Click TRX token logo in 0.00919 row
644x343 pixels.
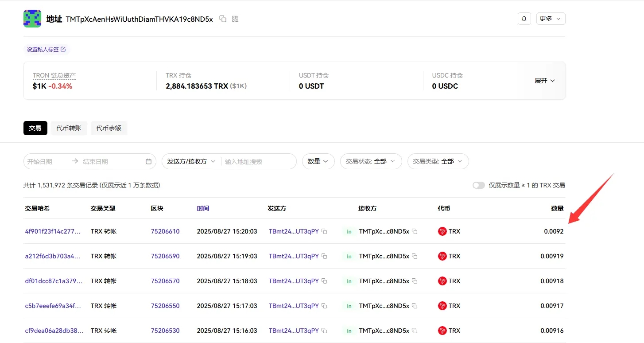tap(442, 256)
